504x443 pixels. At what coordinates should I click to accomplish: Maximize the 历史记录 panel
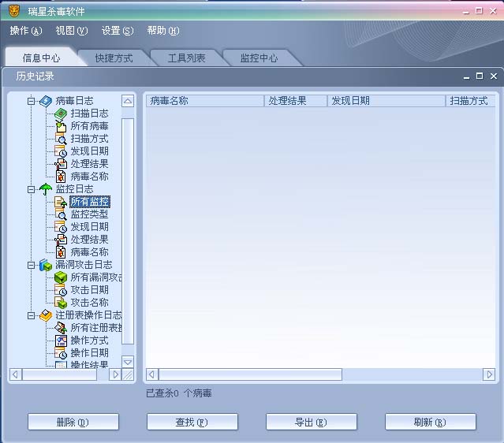(x=480, y=76)
